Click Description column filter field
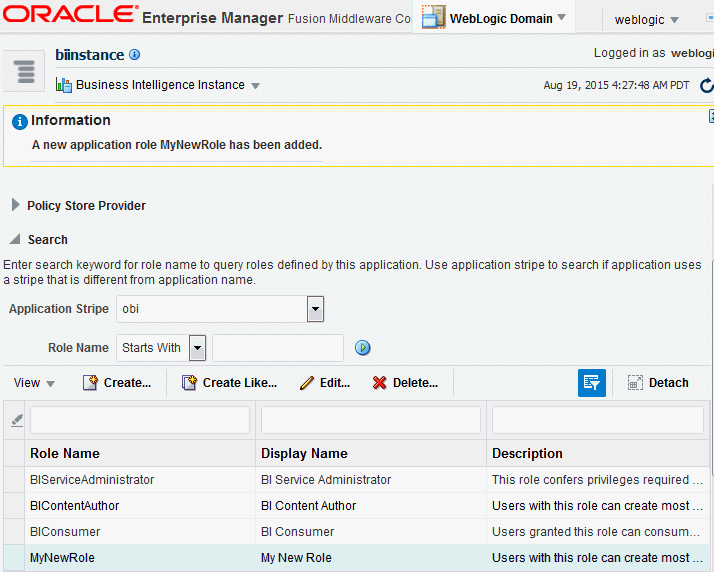 tap(598, 420)
